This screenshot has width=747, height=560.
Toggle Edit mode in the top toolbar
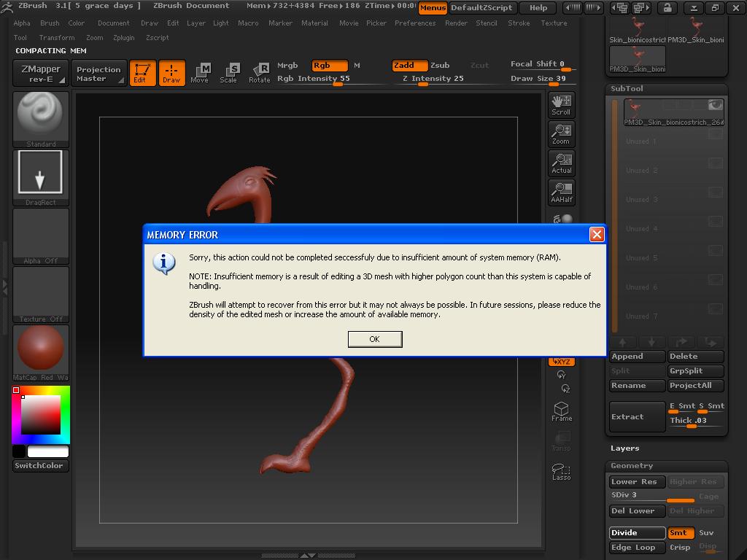[143, 73]
